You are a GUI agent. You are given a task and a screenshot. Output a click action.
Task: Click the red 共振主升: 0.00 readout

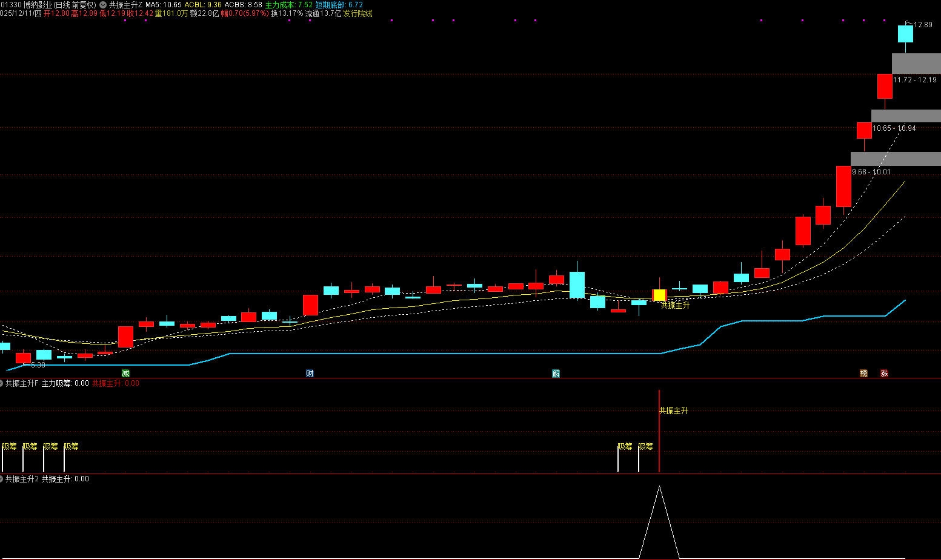coord(116,383)
